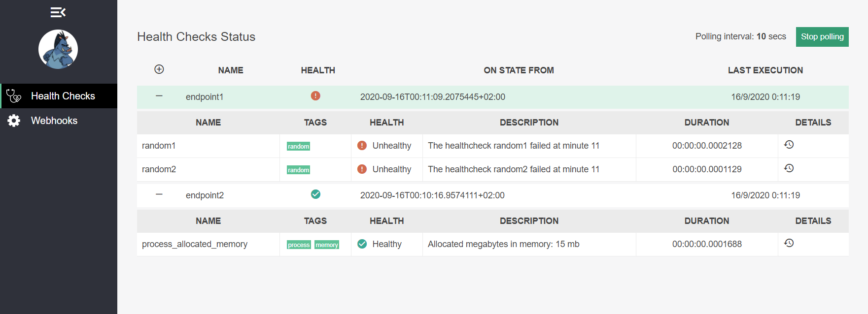
Task: Open execution history for random2 check
Action: pos(789,168)
